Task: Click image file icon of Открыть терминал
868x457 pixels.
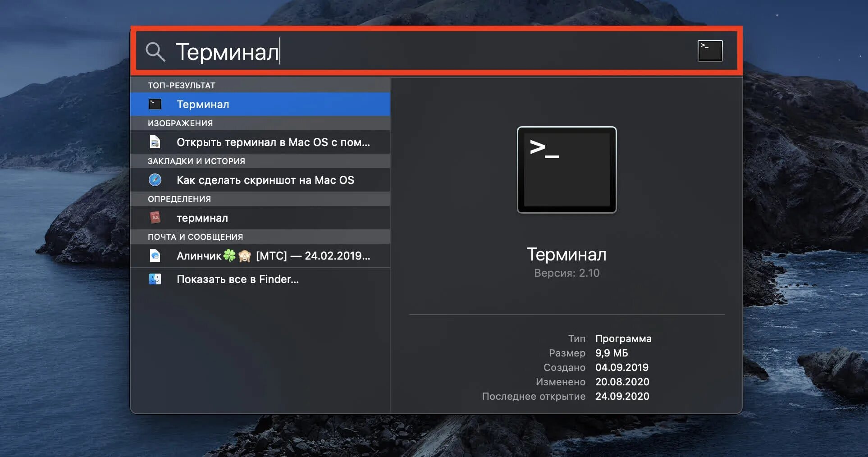Action: tap(155, 142)
